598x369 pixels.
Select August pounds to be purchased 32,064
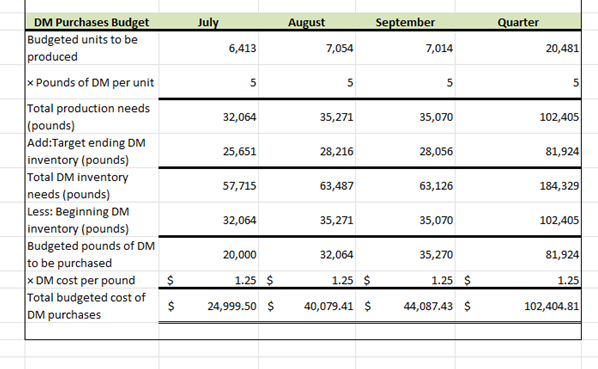[307, 254]
